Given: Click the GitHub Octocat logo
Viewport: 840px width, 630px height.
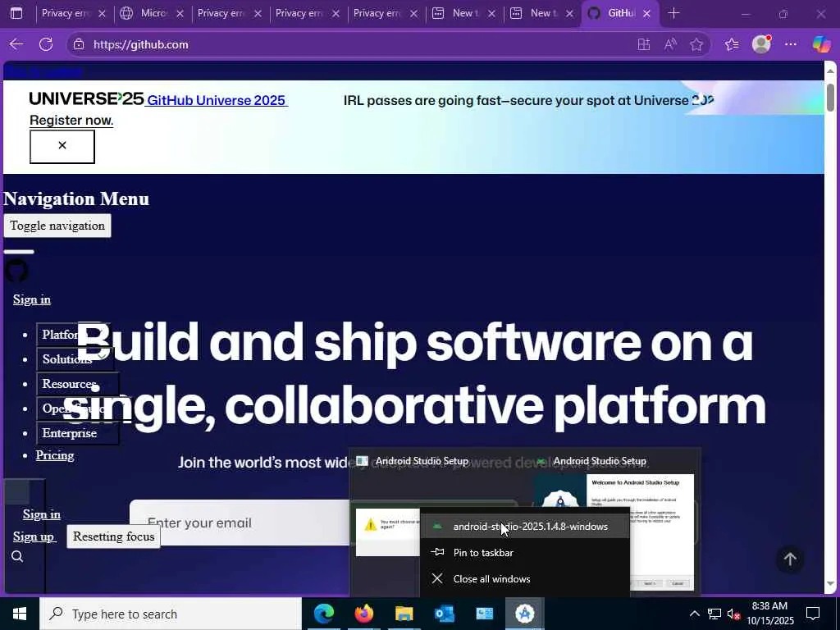Looking at the screenshot, I should pos(16,271).
